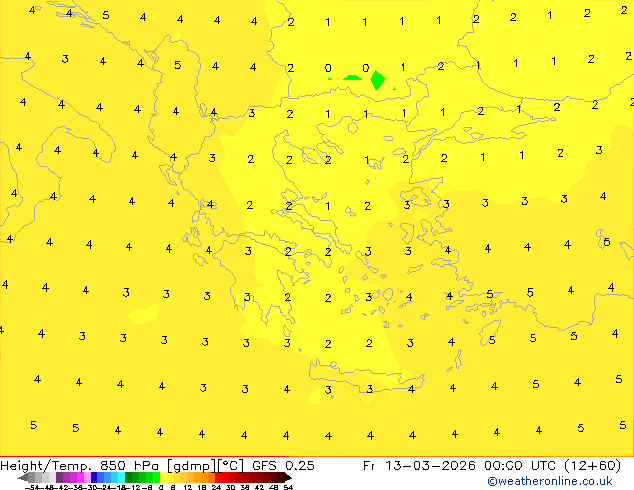Viewport: 634px width, 490px height.
Task: Pick the magenta swatch in the temperature legend
Action: click(x=80, y=477)
